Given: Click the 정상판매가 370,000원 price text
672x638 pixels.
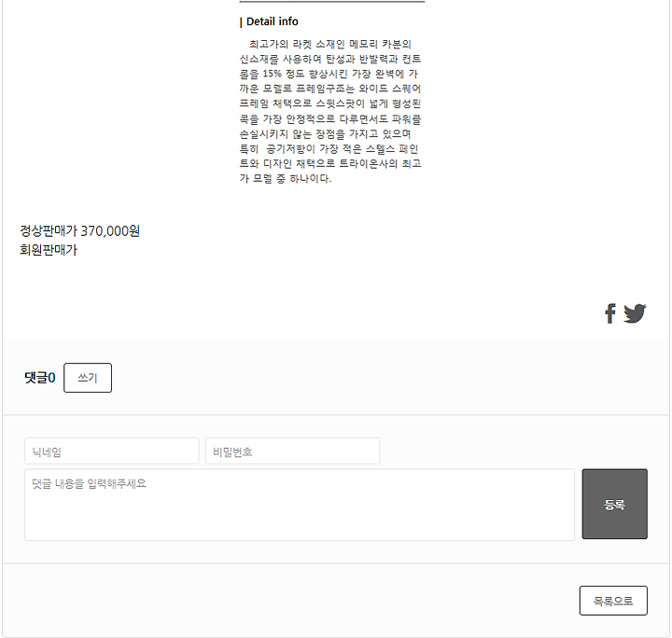Looking at the screenshot, I should pyautogui.click(x=79, y=231).
